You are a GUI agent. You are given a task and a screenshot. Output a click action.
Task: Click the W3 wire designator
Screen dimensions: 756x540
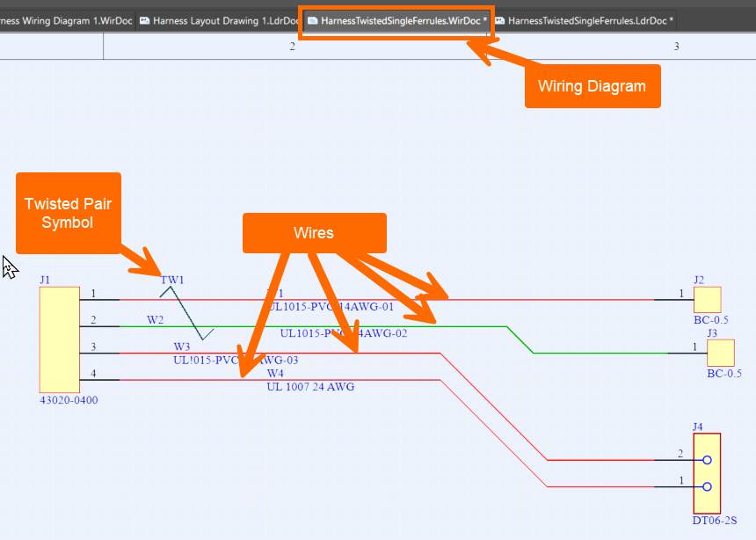(x=182, y=347)
